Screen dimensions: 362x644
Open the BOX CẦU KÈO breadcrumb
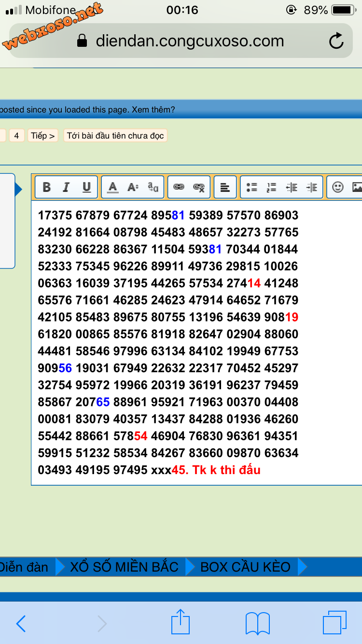(x=246, y=566)
